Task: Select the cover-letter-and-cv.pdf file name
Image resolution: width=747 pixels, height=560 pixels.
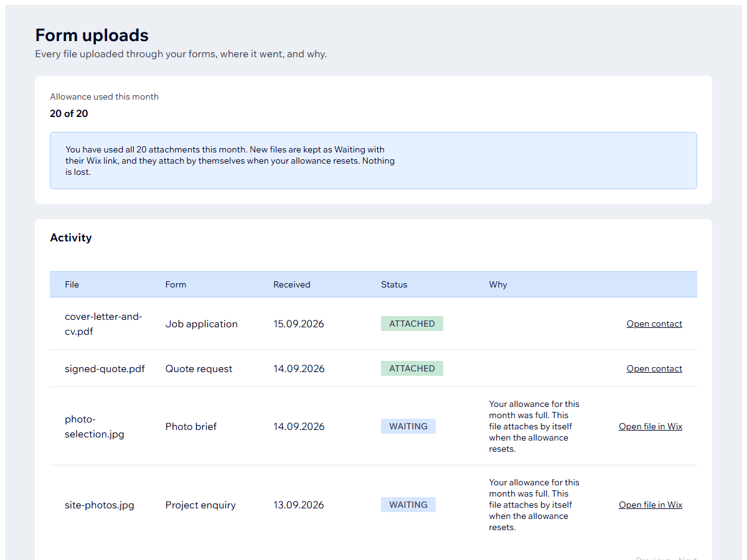Action: 103,324
